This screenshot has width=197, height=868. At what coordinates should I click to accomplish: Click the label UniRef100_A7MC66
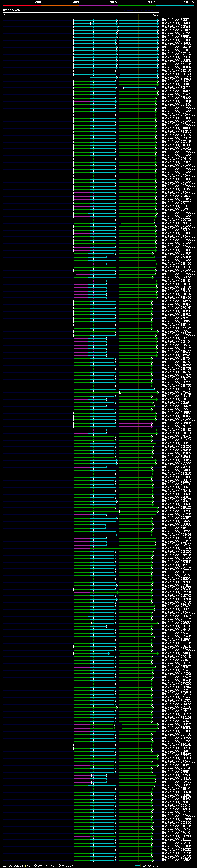177,98
